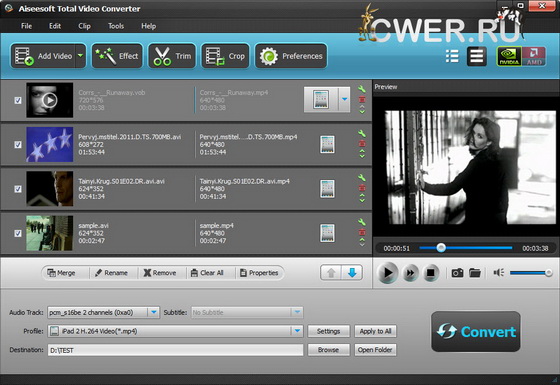This screenshot has width=560, height=385.
Task: Switch to thumbnail row view icon
Action: point(476,56)
